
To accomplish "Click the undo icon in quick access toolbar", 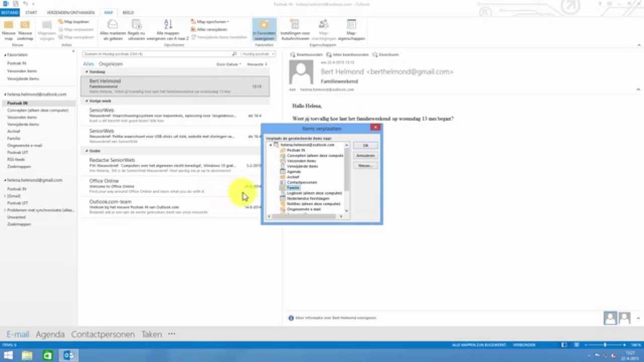I will click(25, 4).
